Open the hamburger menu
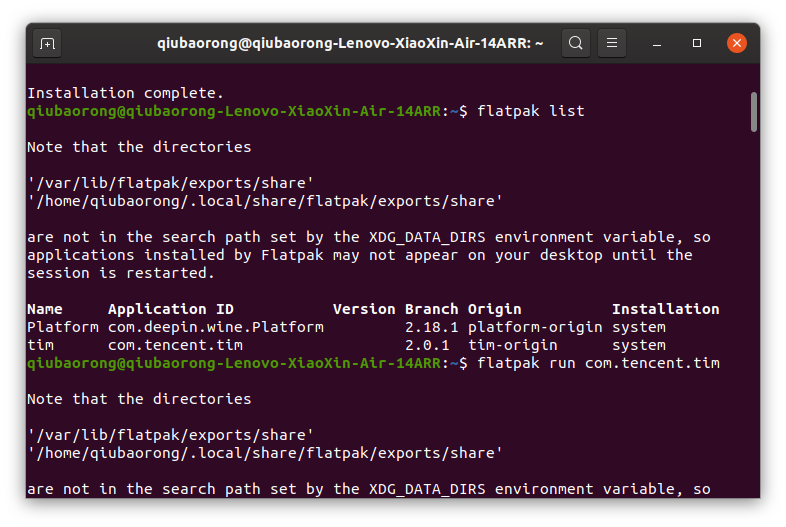Screen dimensions: 786x527 click(x=612, y=43)
